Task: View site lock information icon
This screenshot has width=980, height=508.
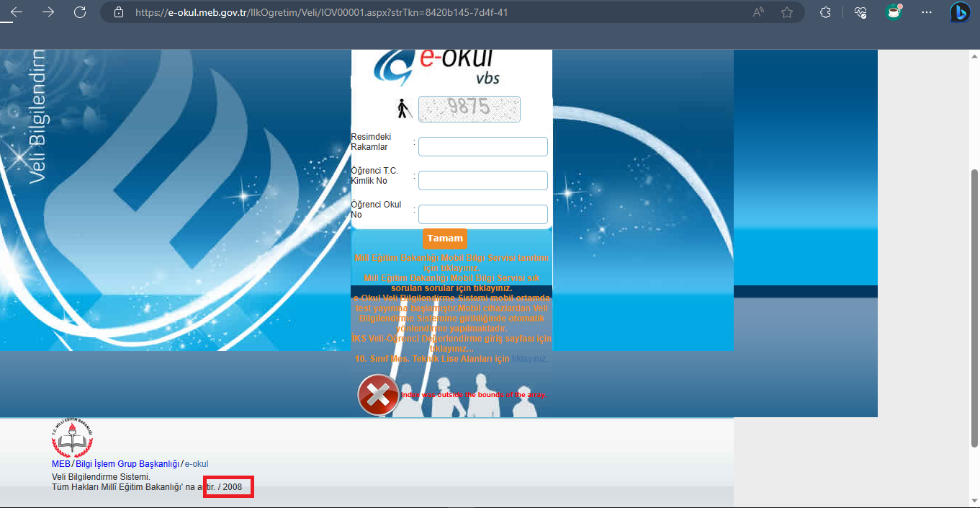Action: [x=119, y=12]
